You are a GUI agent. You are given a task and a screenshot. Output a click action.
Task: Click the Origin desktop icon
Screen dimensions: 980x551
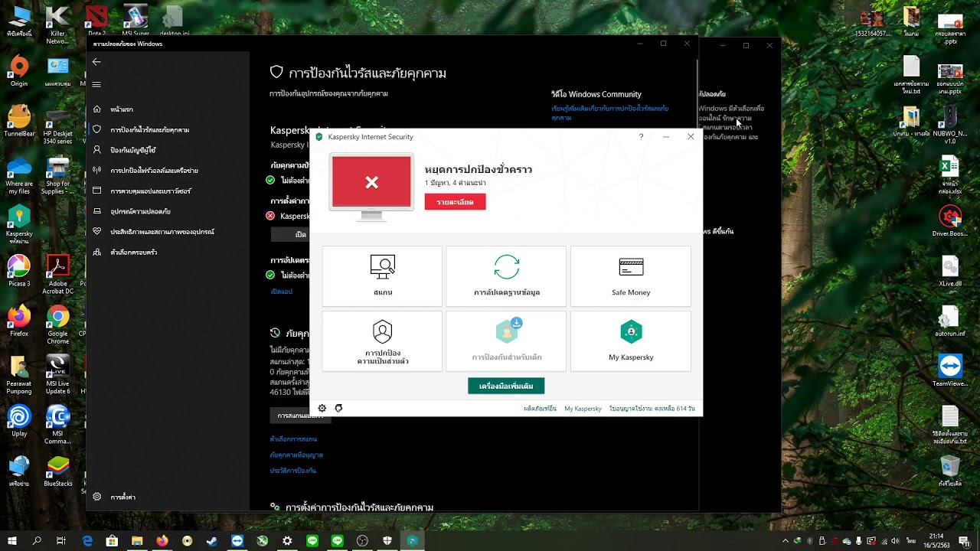pyautogui.click(x=19, y=71)
